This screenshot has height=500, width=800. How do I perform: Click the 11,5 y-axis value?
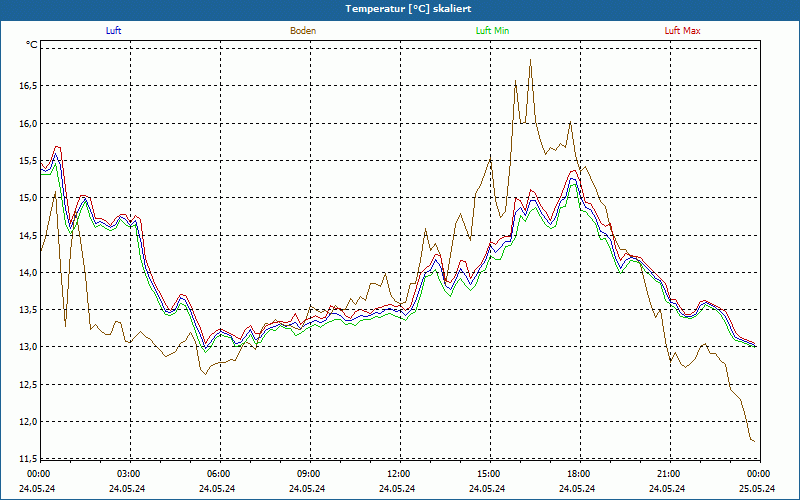click(x=28, y=459)
